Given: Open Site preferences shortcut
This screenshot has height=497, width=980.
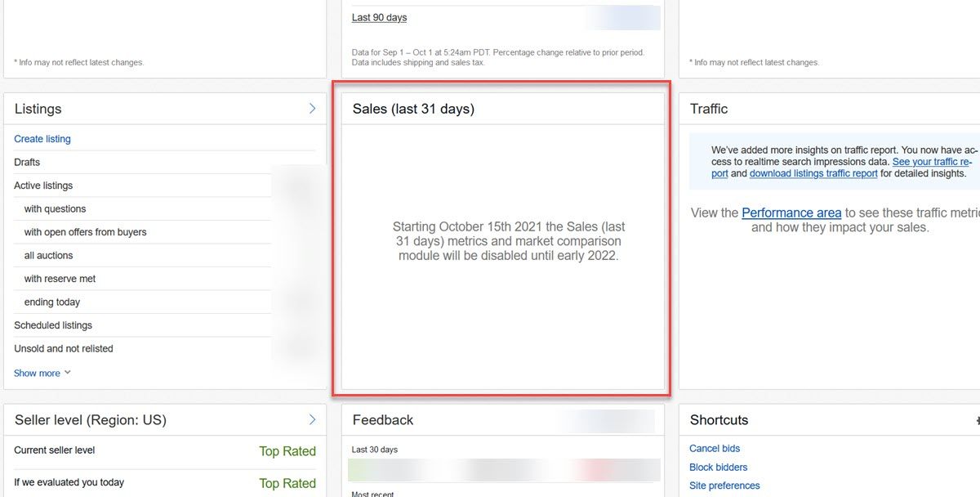Looking at the screenshot, I should 724,486.
